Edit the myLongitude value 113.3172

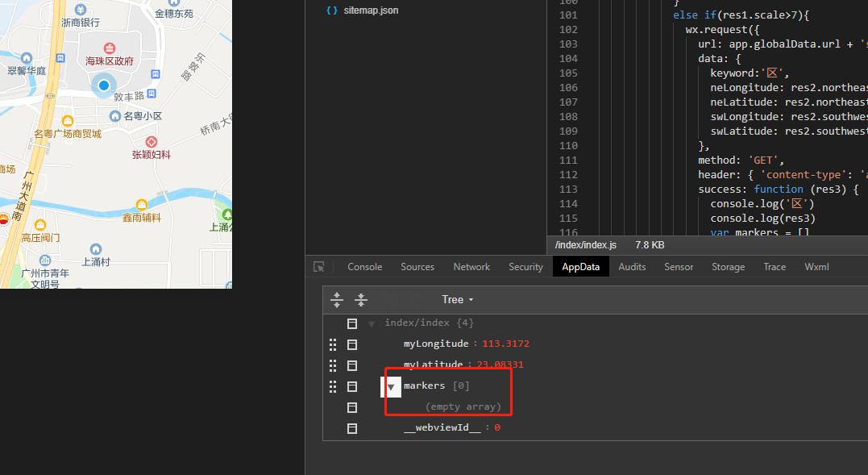pos(505,344)
